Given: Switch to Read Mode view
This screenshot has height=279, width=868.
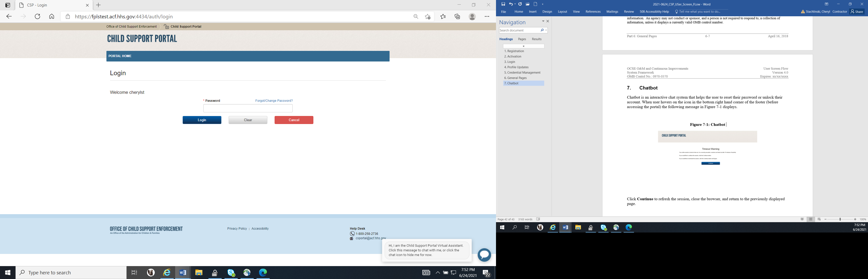Looking at the screenshot, I should (x=802, y=219).
